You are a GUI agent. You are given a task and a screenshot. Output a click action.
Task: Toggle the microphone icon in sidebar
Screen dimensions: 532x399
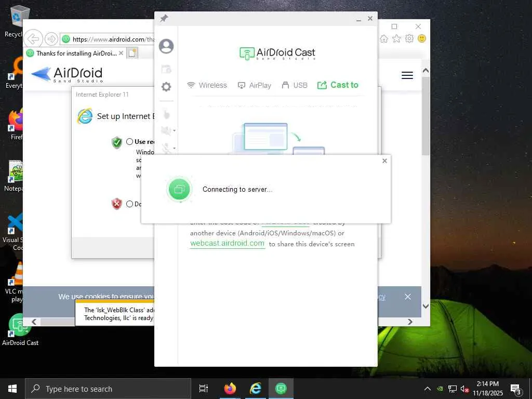(166, 148)
